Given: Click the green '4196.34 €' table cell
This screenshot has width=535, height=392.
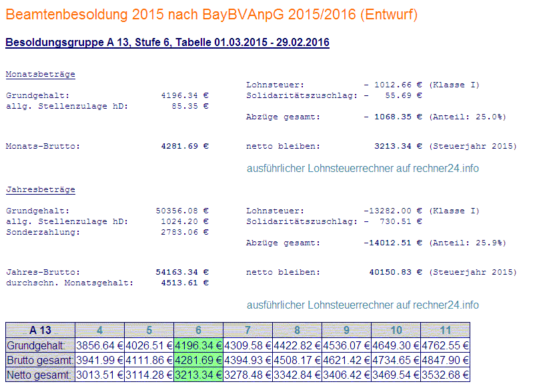Looking at the screenshot, I should click(x=198, y=345).
